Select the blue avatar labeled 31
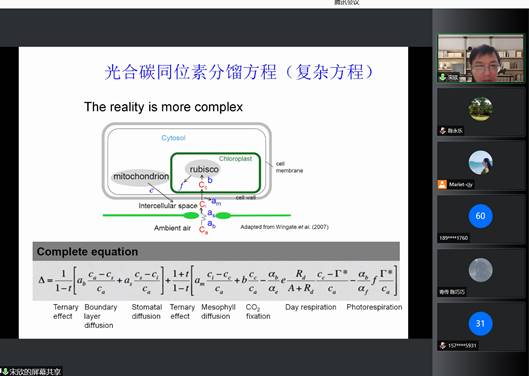The width and height of the screenshot is (529, 376). click(x=480, y=324)
